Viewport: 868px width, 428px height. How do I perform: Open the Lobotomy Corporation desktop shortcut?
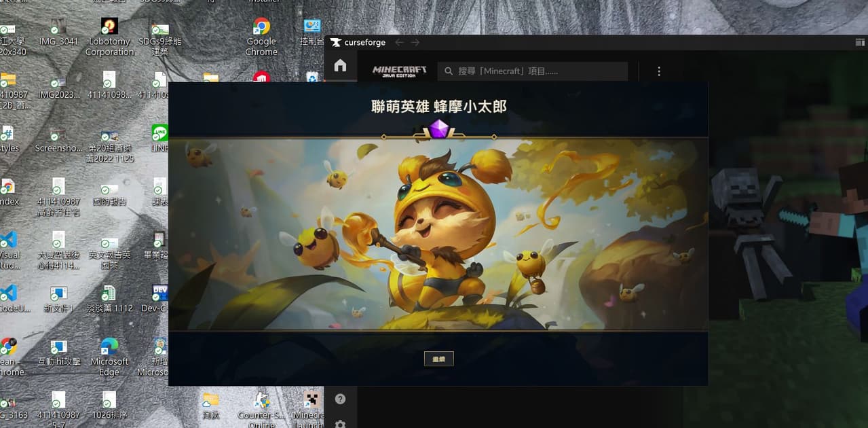pos(109,38)
